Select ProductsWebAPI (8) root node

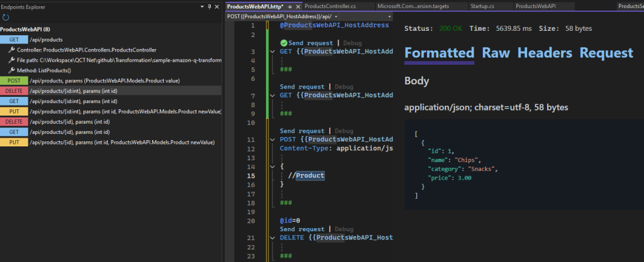pos(25,30)
